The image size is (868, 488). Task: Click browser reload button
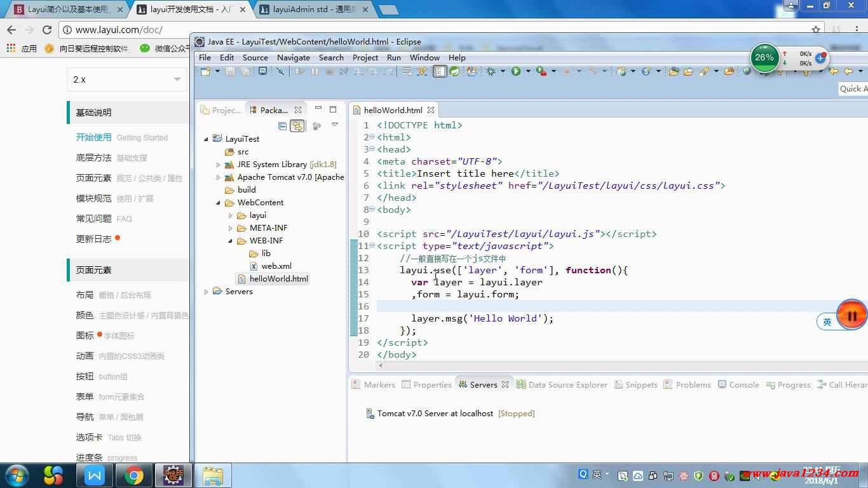click(x=46, y=30)
